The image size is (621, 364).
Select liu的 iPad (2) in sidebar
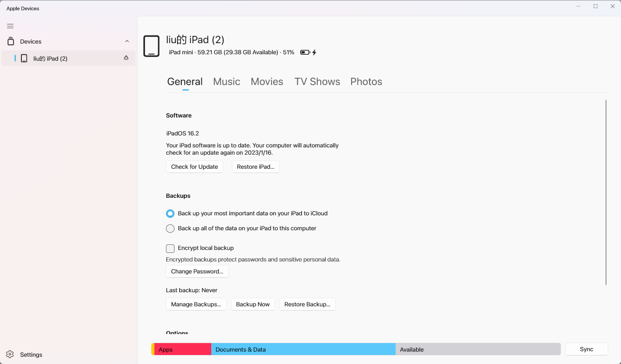click(x=68, y=58)
